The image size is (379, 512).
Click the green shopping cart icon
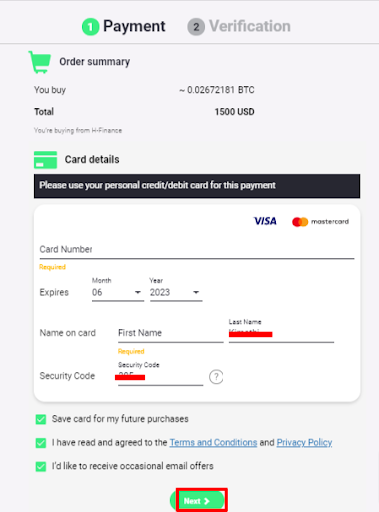point(40,62)
